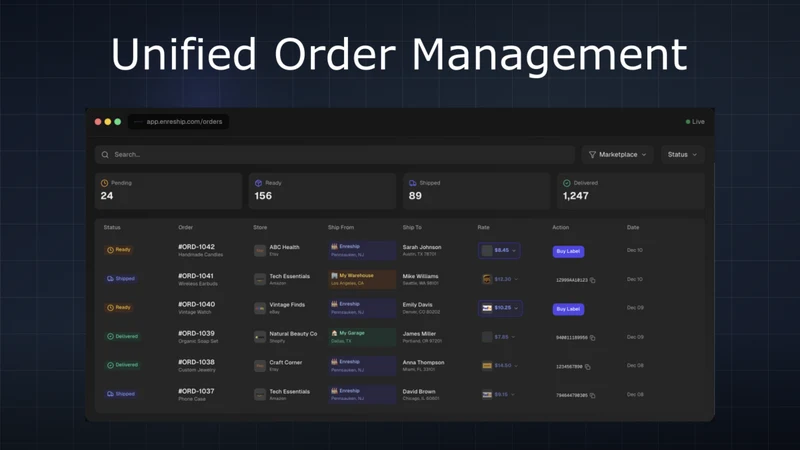The width and height of the screenshot is (800, 450).
Task: Click Ready status badge of #ORD-1042
Action: tap(119, 250)
